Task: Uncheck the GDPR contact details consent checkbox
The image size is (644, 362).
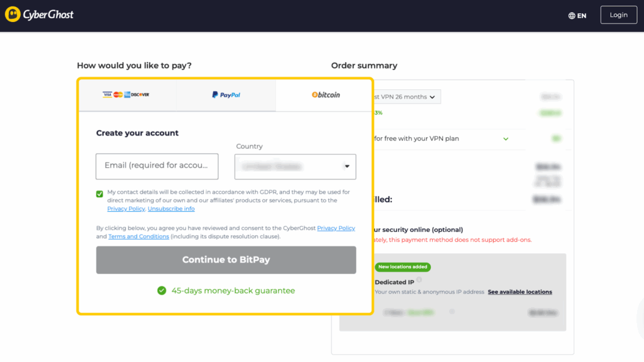Action: pos(99,192)
